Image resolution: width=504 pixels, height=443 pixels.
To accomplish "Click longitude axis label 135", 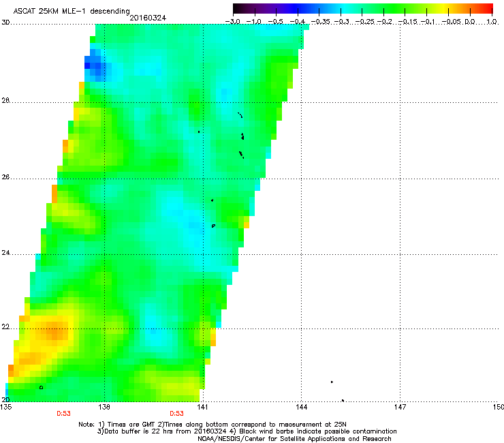I will tap(6, 407).
